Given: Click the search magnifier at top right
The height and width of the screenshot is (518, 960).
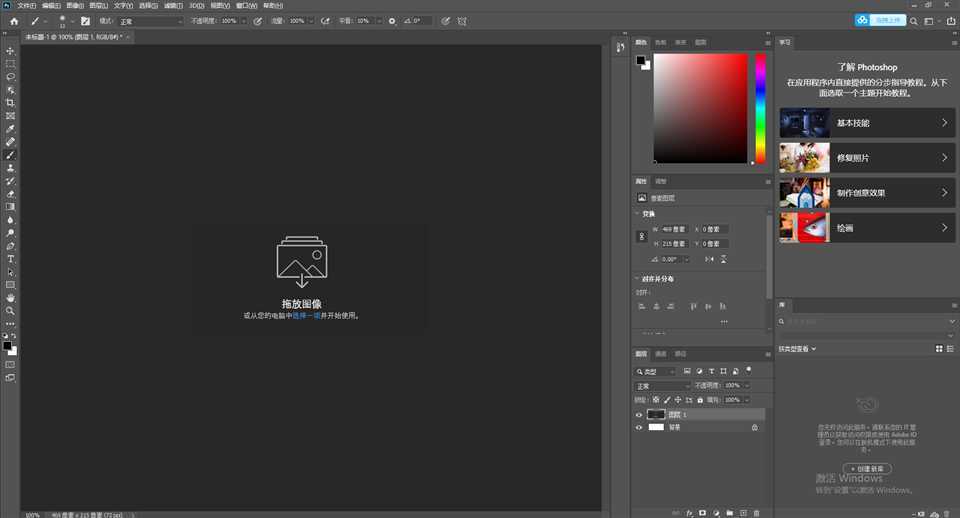Looking at the screenshot, I should 913,21.
